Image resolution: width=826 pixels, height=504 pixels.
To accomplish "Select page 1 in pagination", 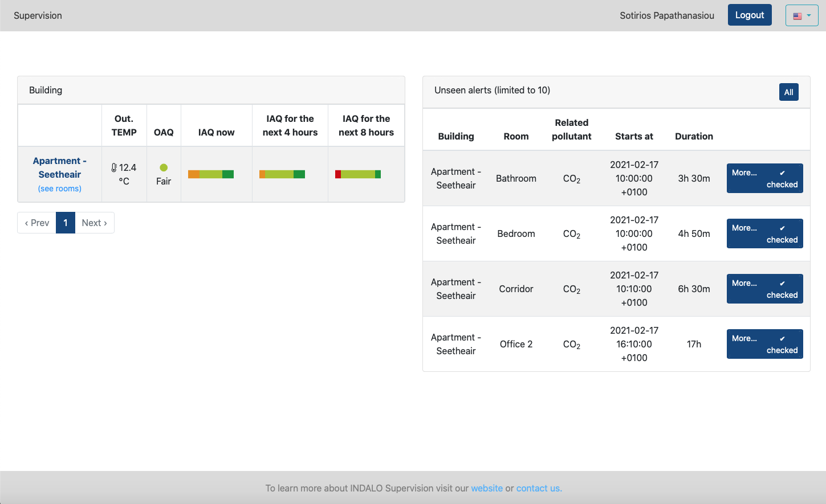I will click(x=66, y=223).
